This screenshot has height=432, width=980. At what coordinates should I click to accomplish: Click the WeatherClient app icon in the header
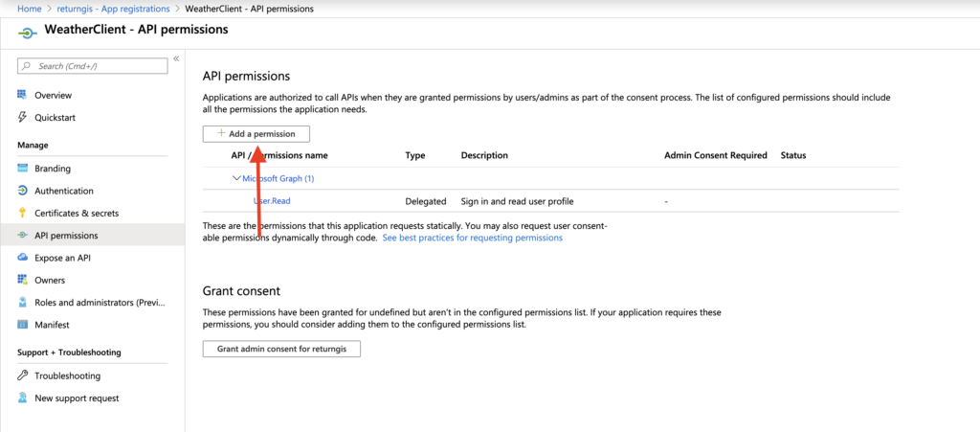27,32
